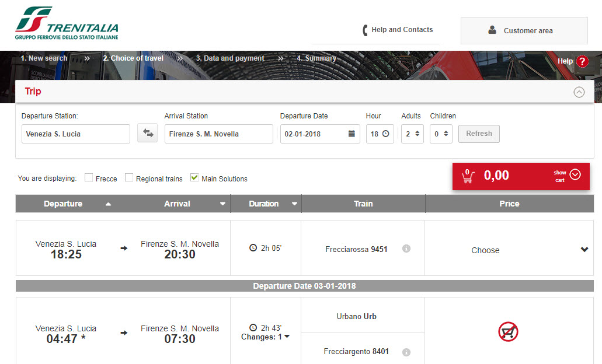
Task: Enable the Regional trains checkbox
Action: click(129, 177)
